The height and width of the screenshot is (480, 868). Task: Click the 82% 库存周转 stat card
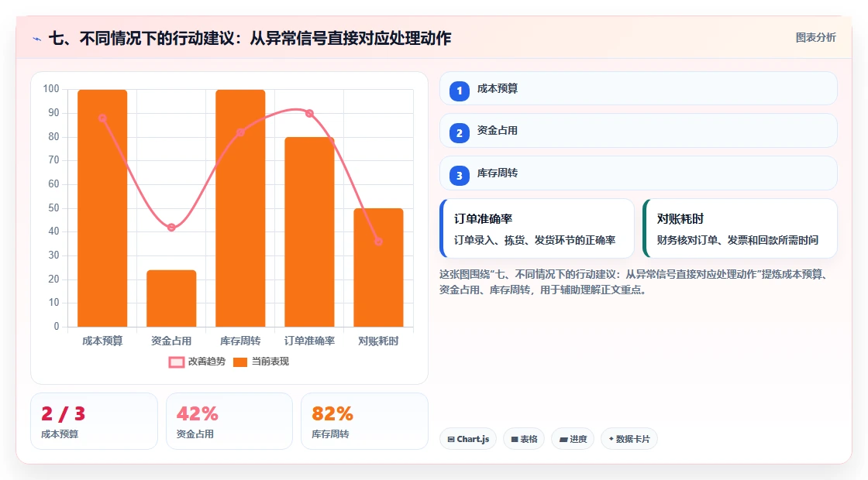point(364,421)
